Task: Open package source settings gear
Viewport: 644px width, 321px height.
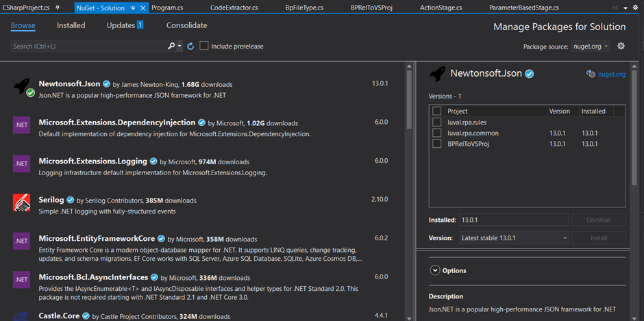Action: tap(621, 46)
